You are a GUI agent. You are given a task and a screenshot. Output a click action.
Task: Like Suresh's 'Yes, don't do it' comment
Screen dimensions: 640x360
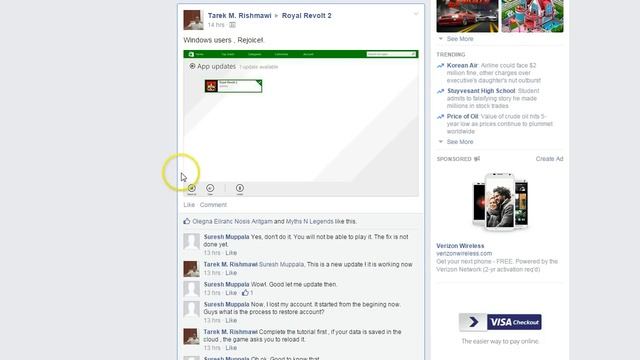click(x=231, y=253)
